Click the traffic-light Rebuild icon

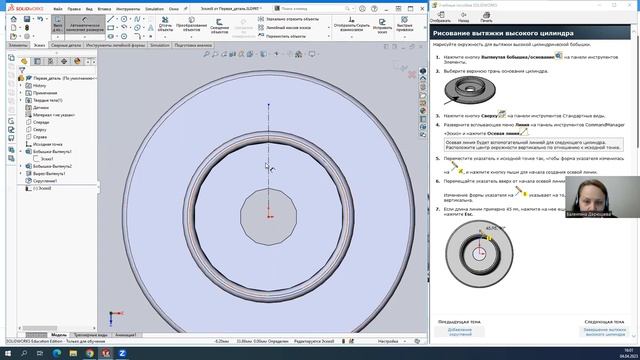point(27,28)
